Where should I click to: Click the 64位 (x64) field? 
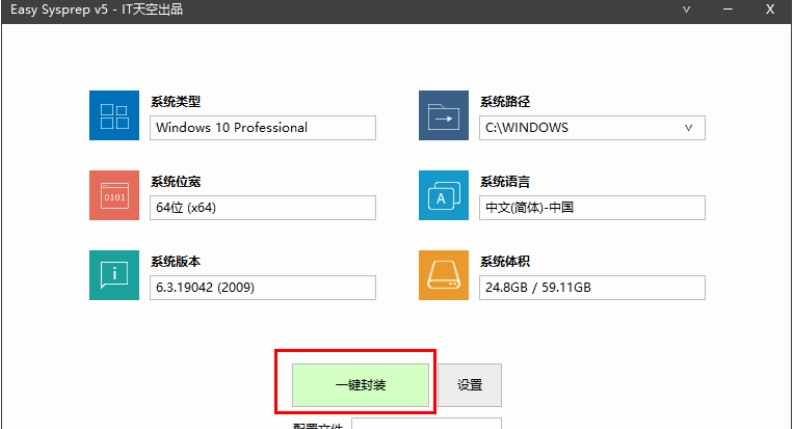click(262, 208)
